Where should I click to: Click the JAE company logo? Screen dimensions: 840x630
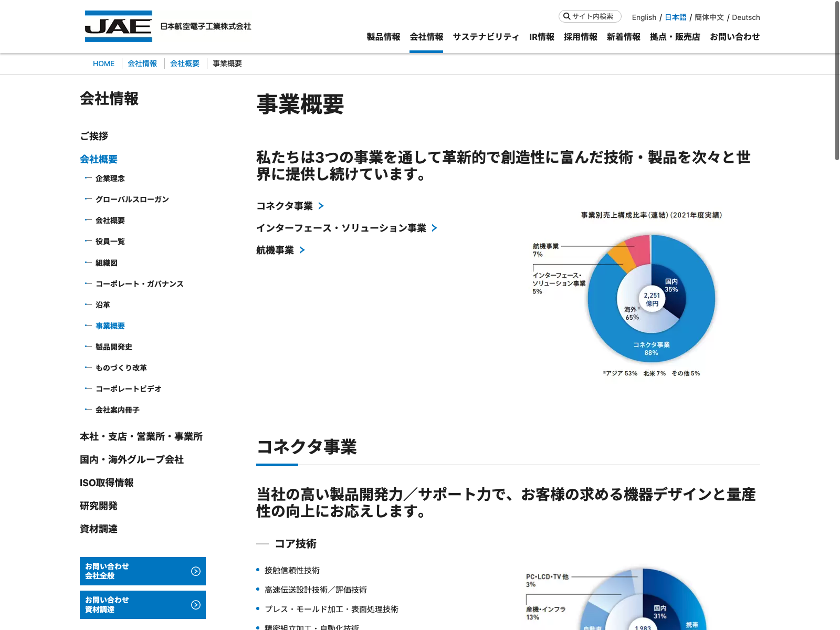119,26
